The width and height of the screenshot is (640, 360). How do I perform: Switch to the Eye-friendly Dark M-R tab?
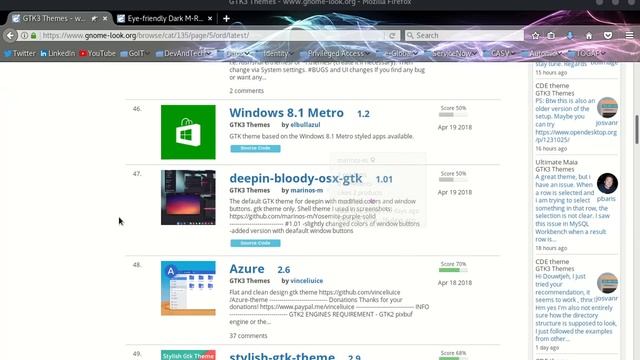tap(165, 18)
